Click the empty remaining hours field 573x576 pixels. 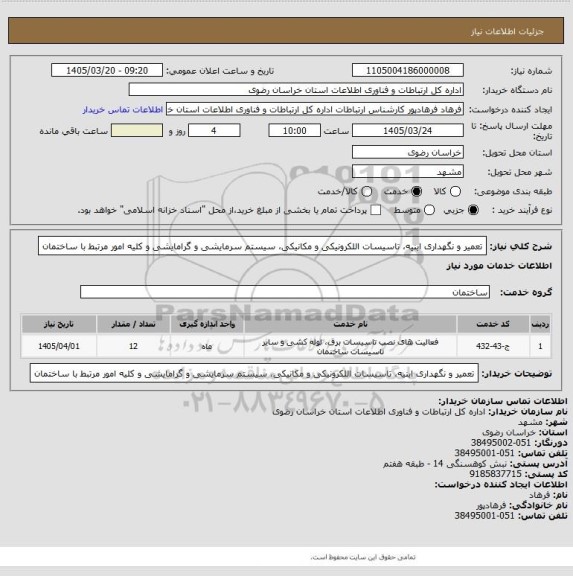tap(137, 131)
